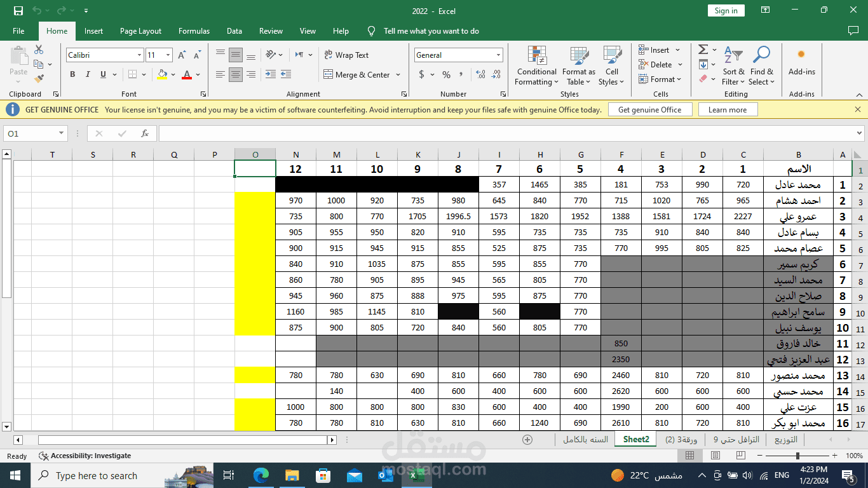Image resolution: width=868 pixels, height=488 pixels.
Task: Click the Increase Decimal icon
Action: 480,74
